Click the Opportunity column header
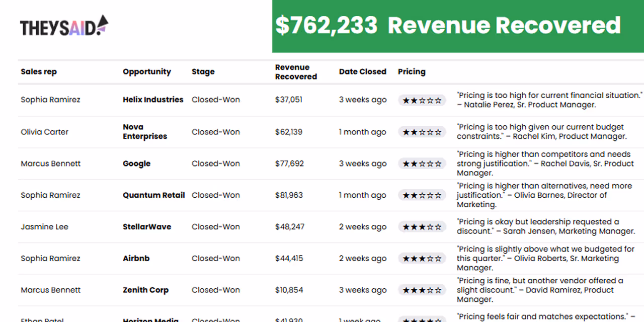This screenshot has height=322, width=644. point(147,71)
